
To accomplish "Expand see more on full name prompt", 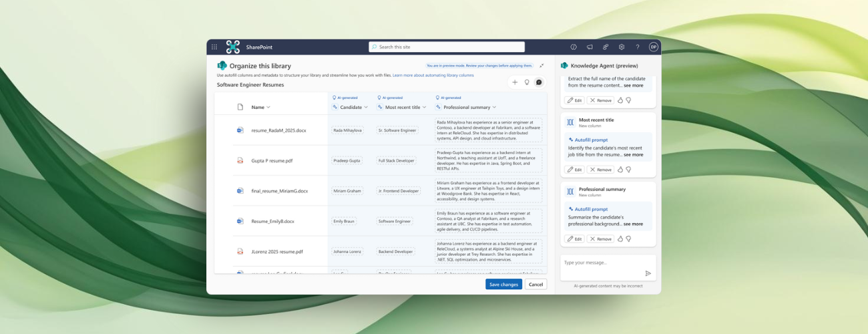I will click(634, 86).
